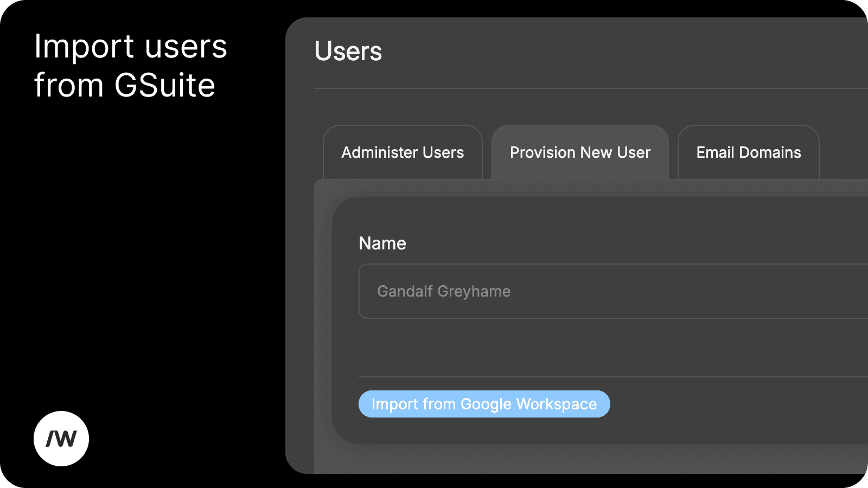Click the Import users from GSuite title

tap(130, 65)
